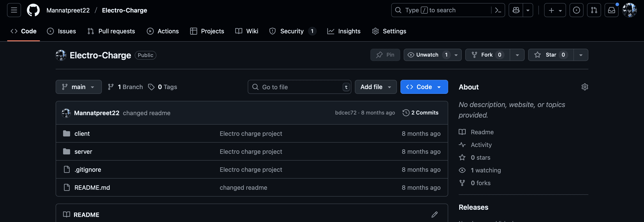
Task: Open user profile avatar menu
Action: [x=629, y=10]
